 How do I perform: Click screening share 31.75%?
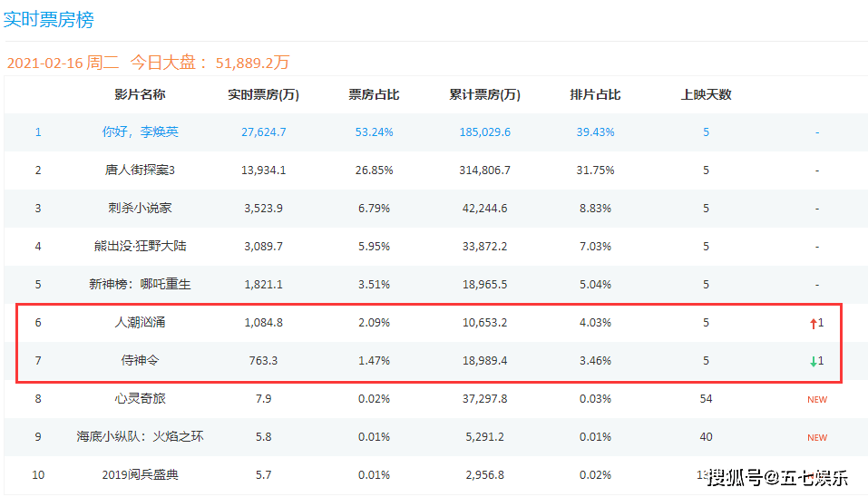pyautogui.click(x=595, y=171)
